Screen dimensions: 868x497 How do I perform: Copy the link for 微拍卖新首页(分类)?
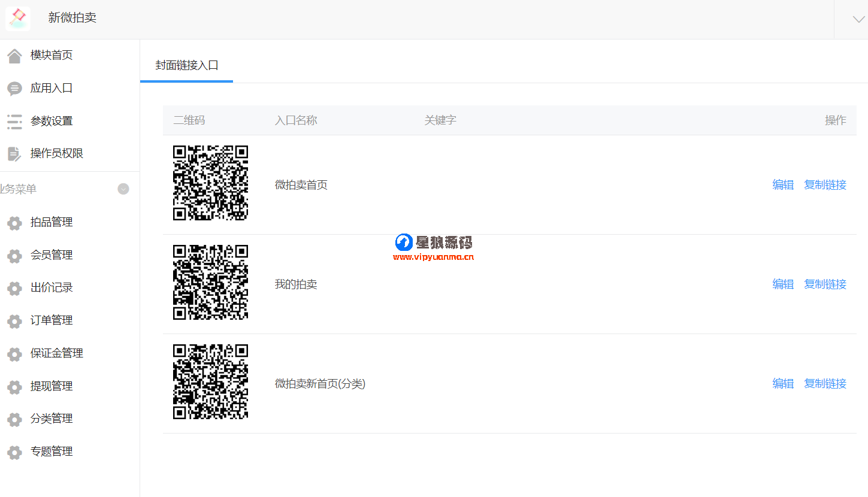[825, 384]
